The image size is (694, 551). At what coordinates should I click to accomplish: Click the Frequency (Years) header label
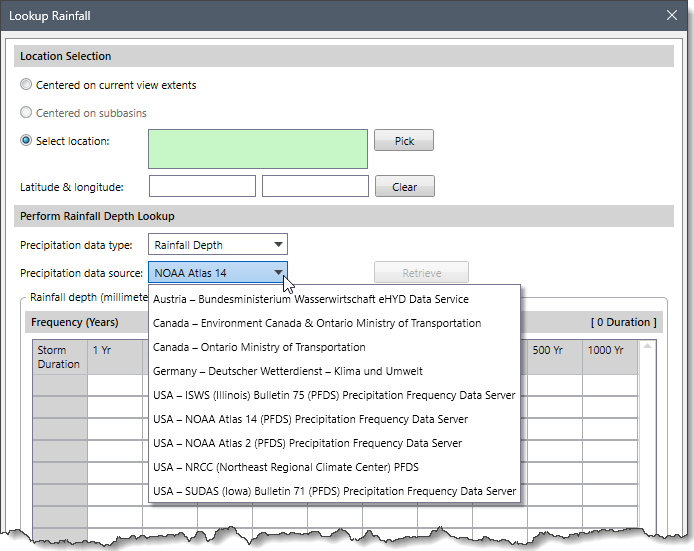(x=74, y=322)
